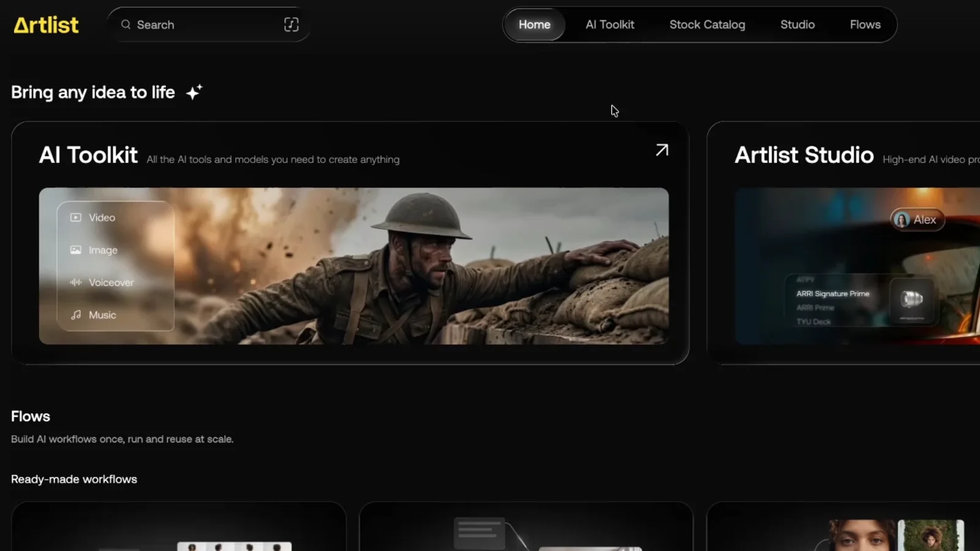Screen dimensions: 980x551
Task: Choose Music in the toolkit menu
Action: pos(102,315)
